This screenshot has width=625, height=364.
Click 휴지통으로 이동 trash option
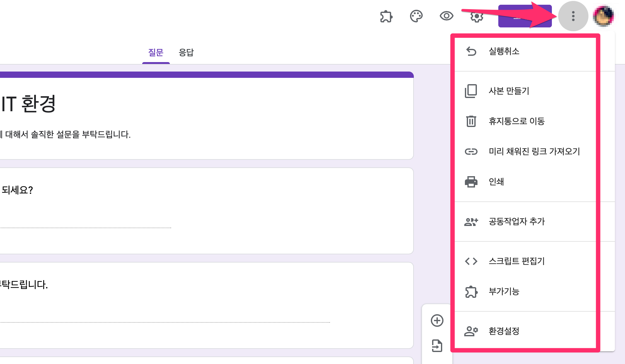click(x=516, y=121)
